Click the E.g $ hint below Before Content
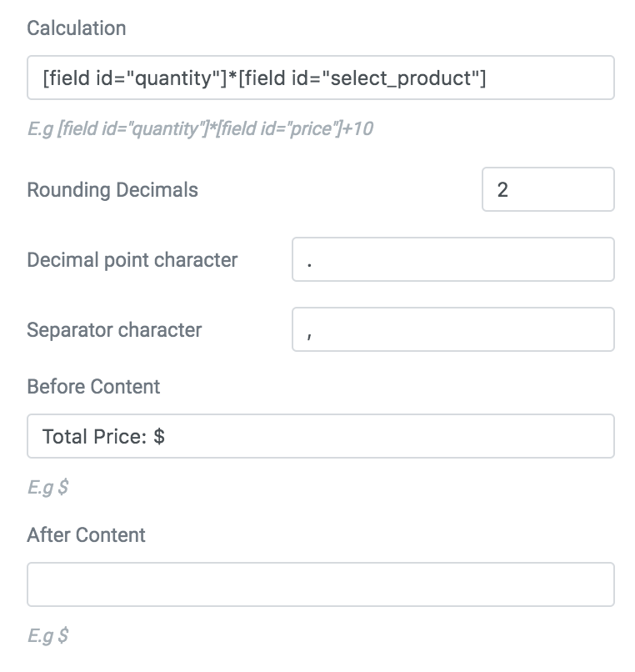 click(x=47, y=487)
